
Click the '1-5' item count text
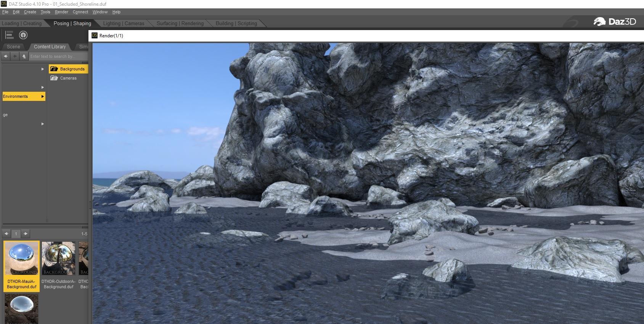click(84, 234)
